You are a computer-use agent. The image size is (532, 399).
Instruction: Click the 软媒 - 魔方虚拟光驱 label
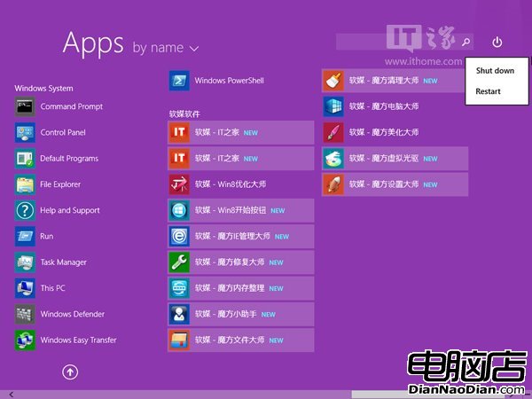click(384, 159)
